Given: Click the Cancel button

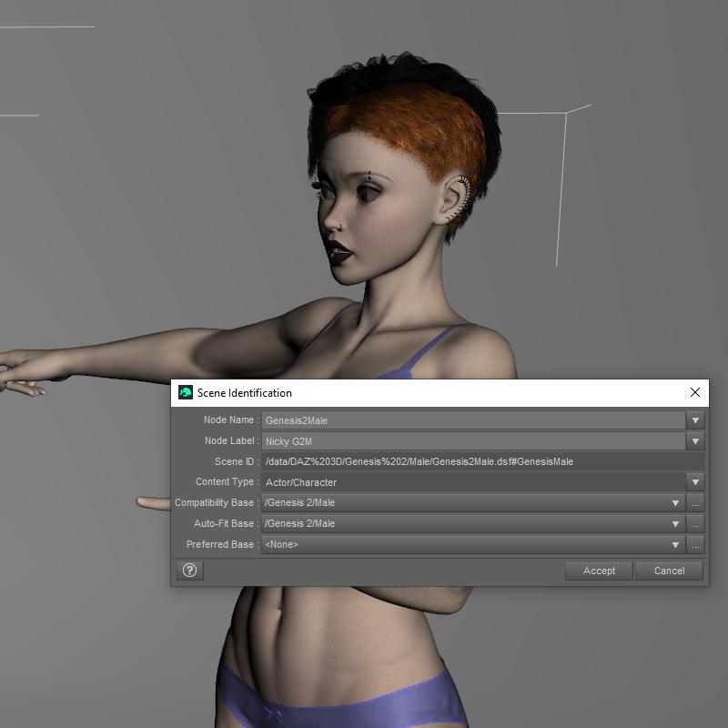Looking at the screenshot, I should click(x=669, y=571).
